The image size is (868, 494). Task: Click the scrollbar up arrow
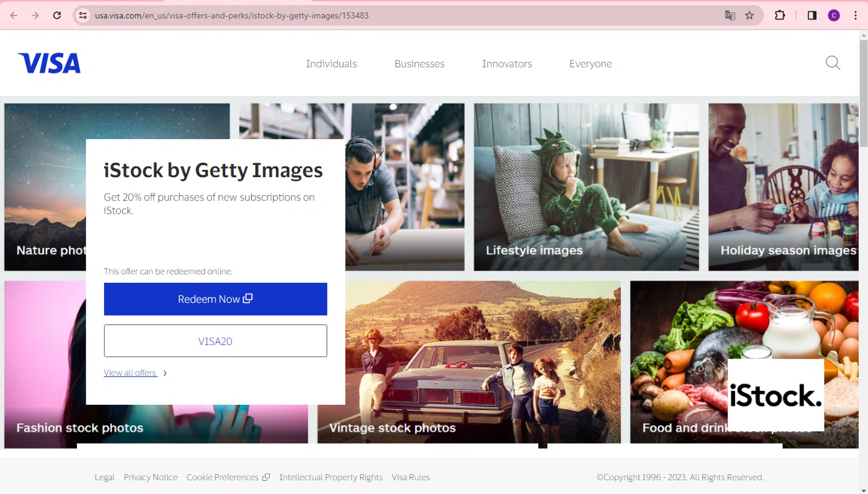(863, 35)
